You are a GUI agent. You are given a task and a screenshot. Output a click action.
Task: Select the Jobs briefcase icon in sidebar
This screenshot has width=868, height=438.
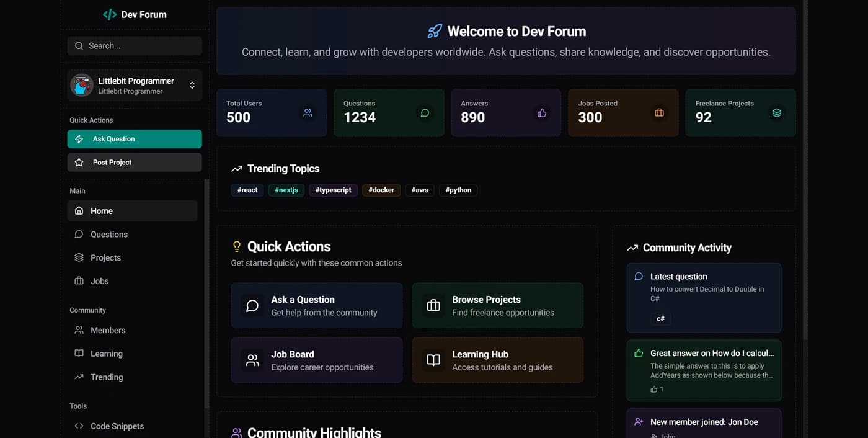(x=79, y=280)
